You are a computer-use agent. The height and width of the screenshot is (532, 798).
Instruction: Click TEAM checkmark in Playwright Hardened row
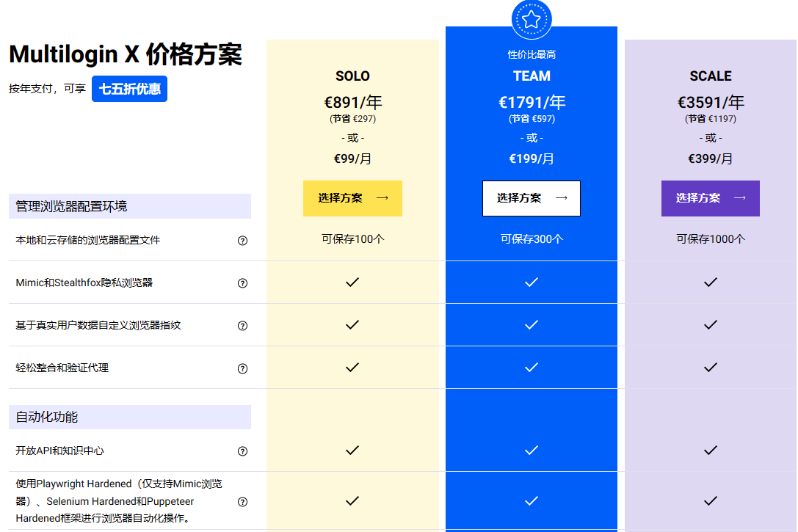(x=532, y=501)
